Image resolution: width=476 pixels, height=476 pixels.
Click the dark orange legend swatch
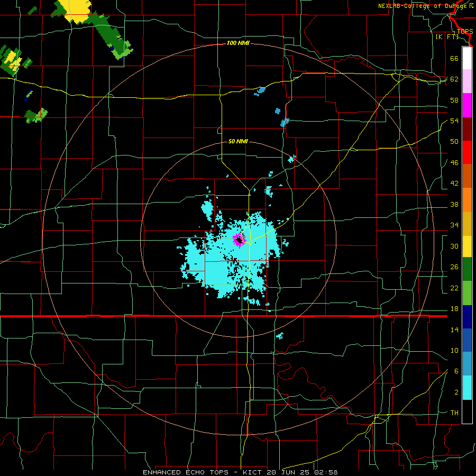click(x=467, y=176)
